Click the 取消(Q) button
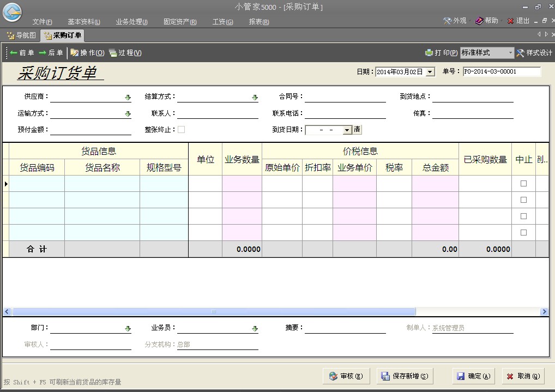555x392 pixels. tap(523, 376)
